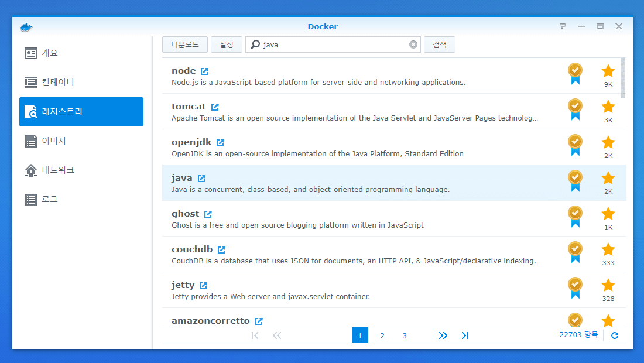Open external link icon next to jetty
The width and height of the screenshot is (644, 363).
click(203, 285)
